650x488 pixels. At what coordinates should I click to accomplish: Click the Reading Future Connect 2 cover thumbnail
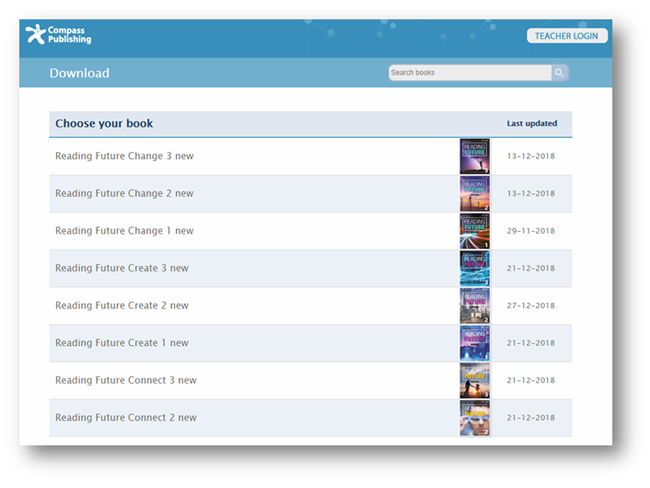(x=475, y=418)
